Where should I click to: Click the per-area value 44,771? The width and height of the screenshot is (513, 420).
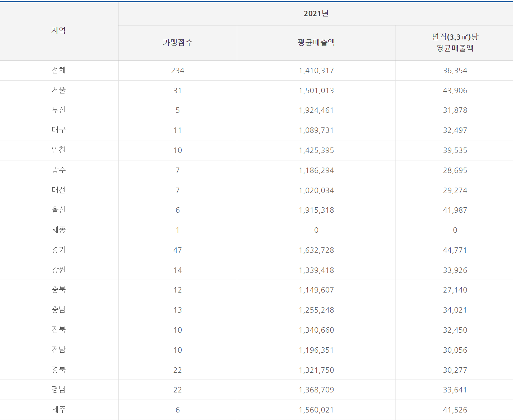coord(455,250)
